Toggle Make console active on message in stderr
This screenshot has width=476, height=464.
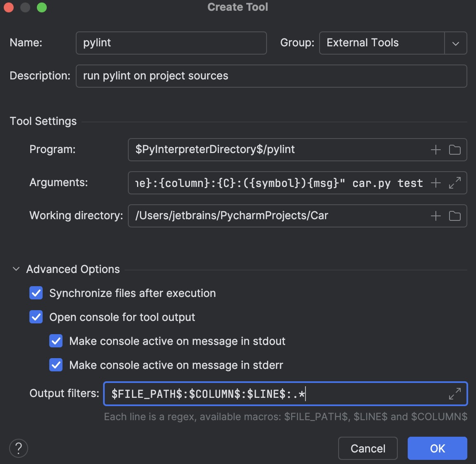click(x=56, y=365)
